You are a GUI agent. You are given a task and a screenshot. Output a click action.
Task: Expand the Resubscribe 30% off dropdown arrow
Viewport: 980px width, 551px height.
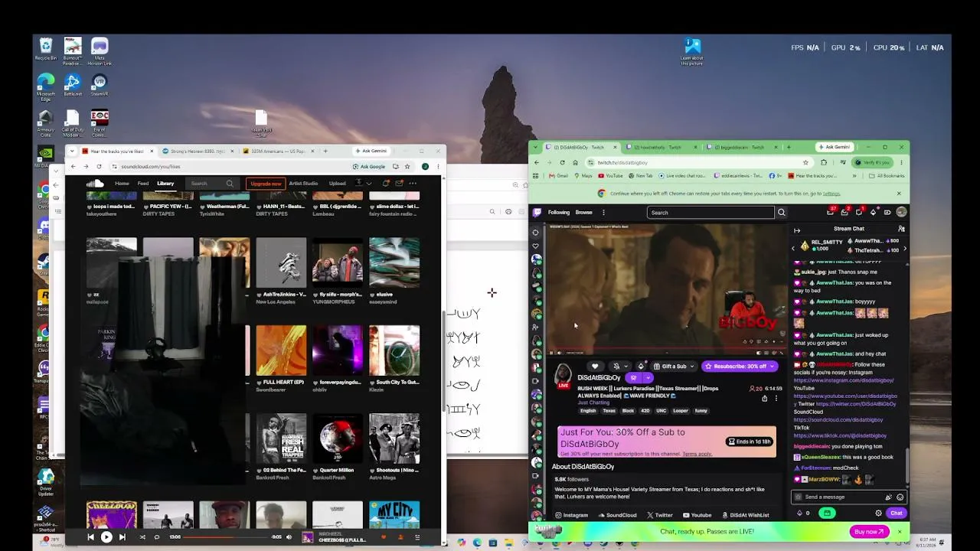(x=772, y=366)
